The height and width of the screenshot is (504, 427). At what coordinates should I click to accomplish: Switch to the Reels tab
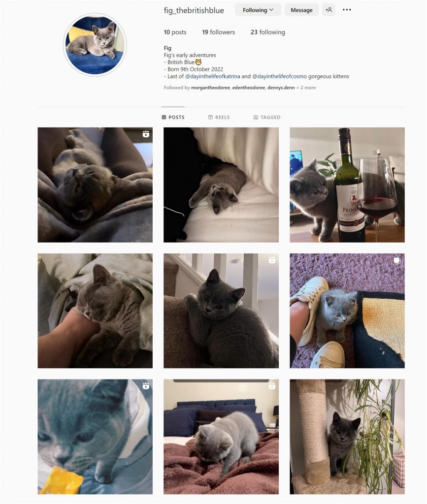click(x=219, y=117)
